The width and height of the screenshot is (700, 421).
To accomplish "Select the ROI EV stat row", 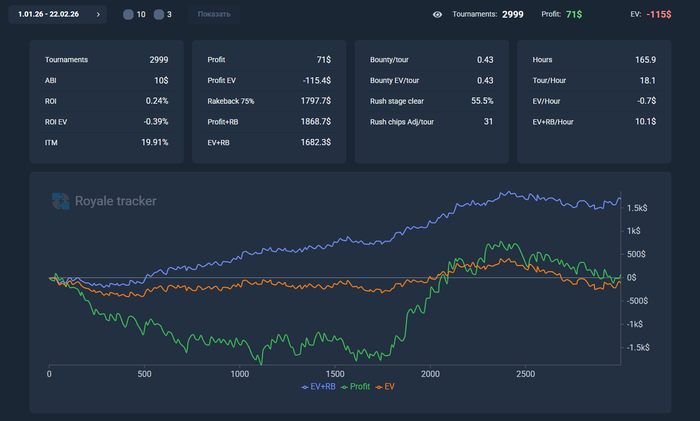I will point(107,121).
